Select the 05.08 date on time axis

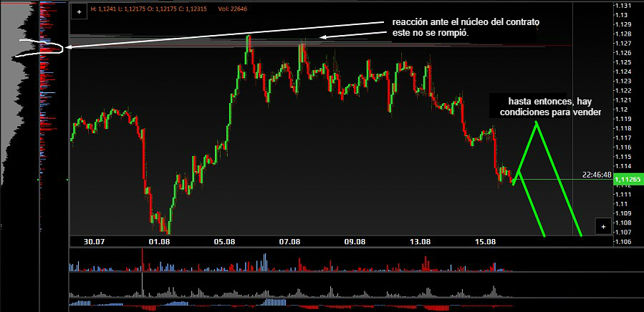point(225,243)
